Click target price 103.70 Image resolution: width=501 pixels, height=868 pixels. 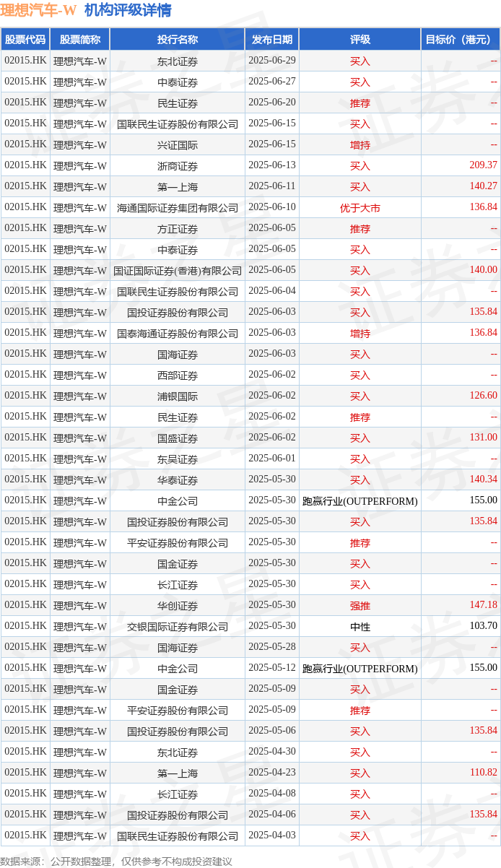point(483,626)
